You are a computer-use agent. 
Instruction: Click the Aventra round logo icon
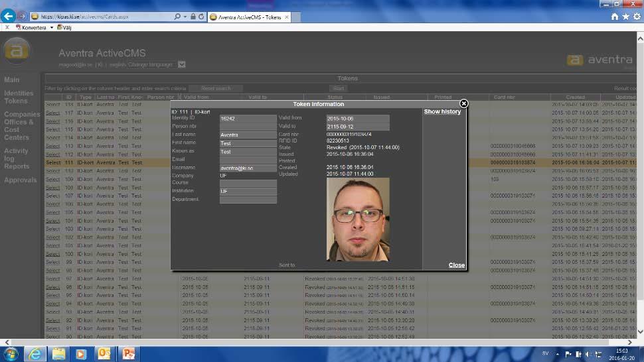click(x=17, y=51)
